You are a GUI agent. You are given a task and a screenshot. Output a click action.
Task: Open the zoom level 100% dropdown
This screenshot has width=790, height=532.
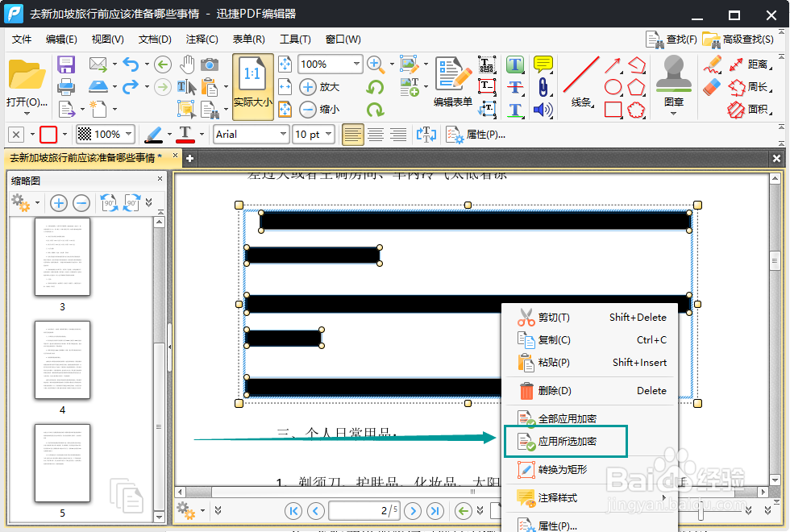[x=356, y=64]
